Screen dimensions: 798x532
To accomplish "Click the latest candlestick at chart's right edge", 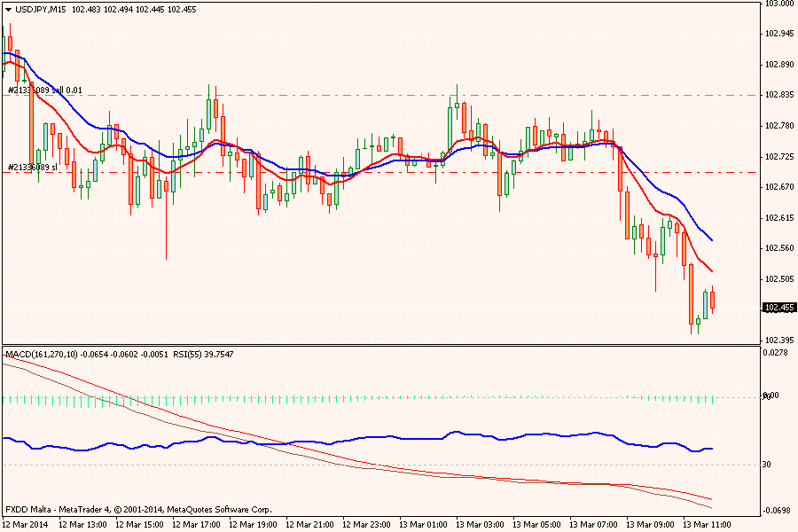I will 713,300.
